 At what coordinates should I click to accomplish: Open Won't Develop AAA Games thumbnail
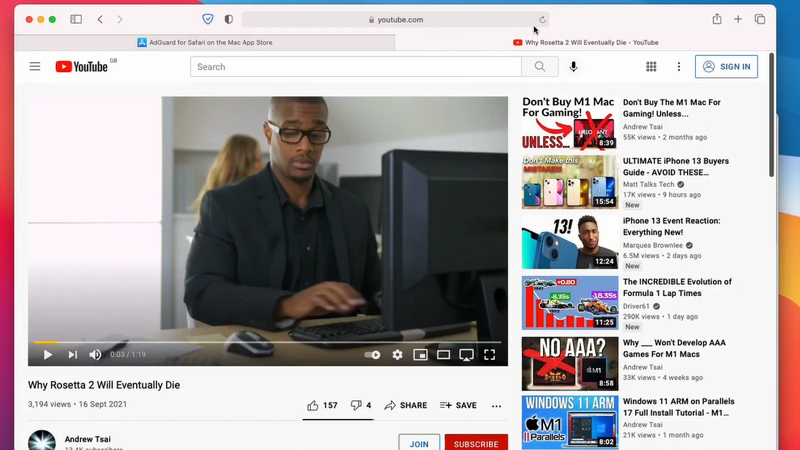coord(570,363)
